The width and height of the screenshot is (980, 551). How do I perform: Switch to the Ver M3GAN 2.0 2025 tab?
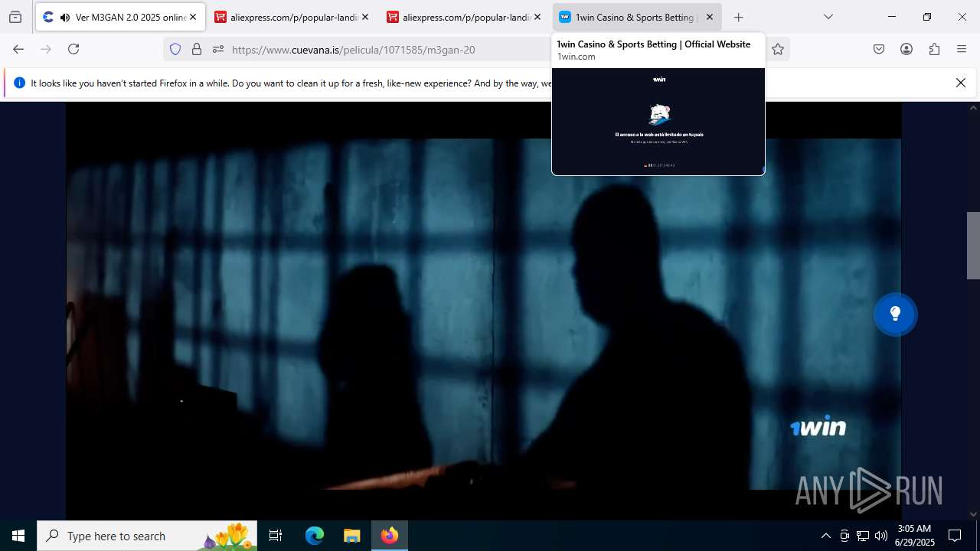pos(120,17)
